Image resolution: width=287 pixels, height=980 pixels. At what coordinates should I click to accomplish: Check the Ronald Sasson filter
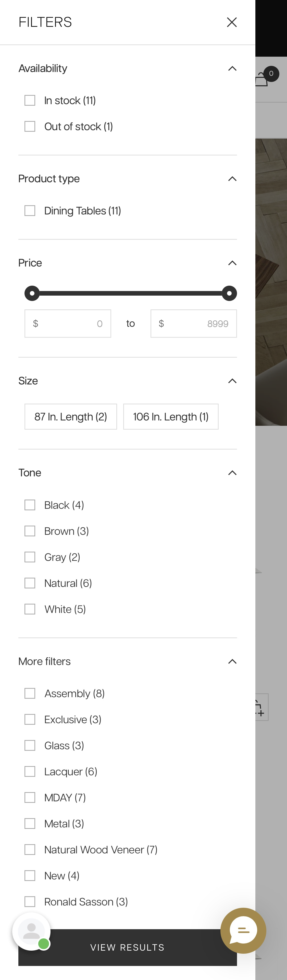click(30, 901)
